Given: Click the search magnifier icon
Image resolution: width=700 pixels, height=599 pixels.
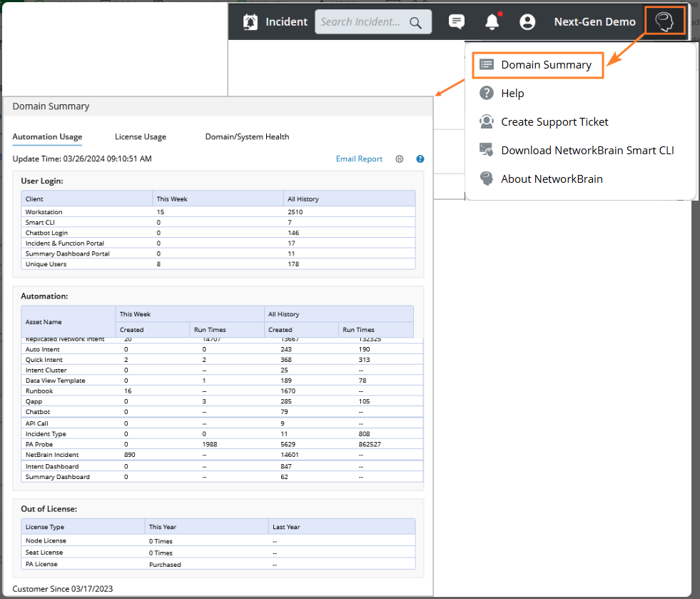Looking at the screenshot, I should 416,22.
